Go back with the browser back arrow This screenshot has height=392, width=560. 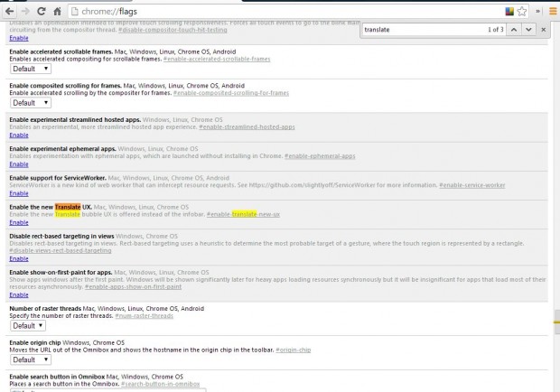tap(10, 12)
